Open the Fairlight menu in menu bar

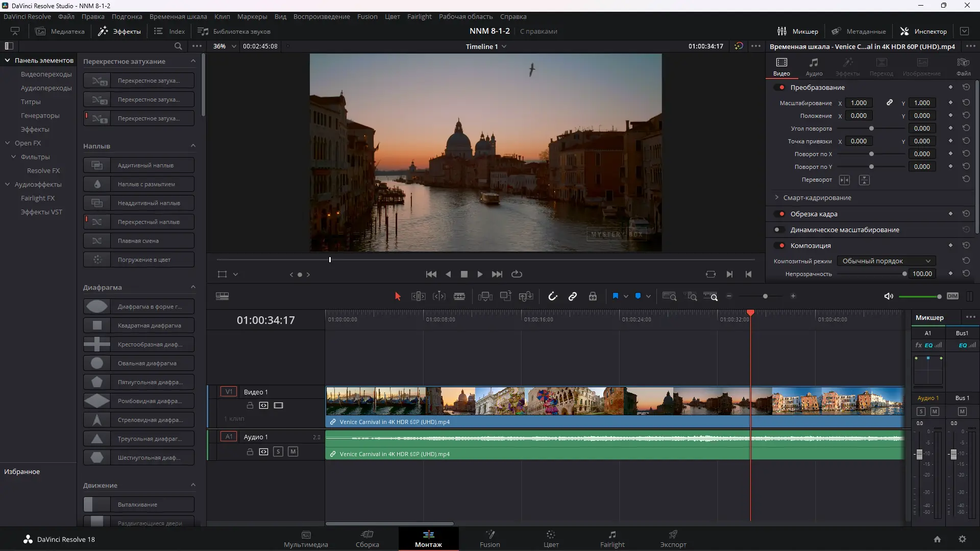419,17
